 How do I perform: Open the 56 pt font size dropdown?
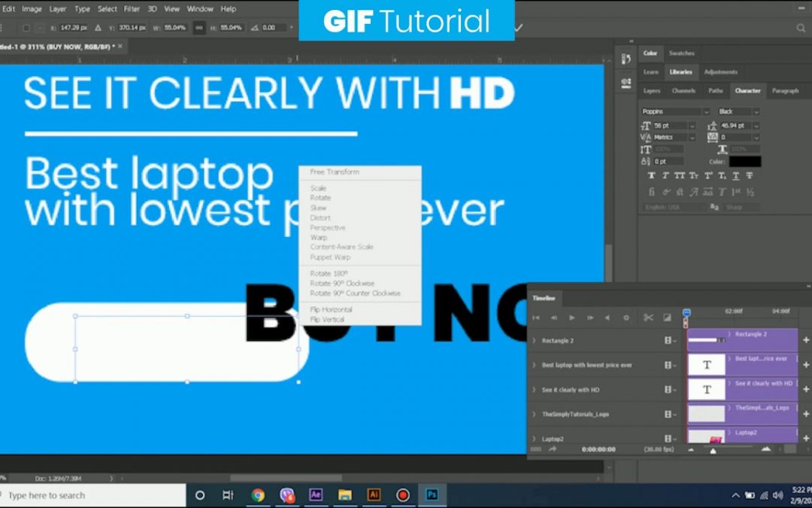692,126
